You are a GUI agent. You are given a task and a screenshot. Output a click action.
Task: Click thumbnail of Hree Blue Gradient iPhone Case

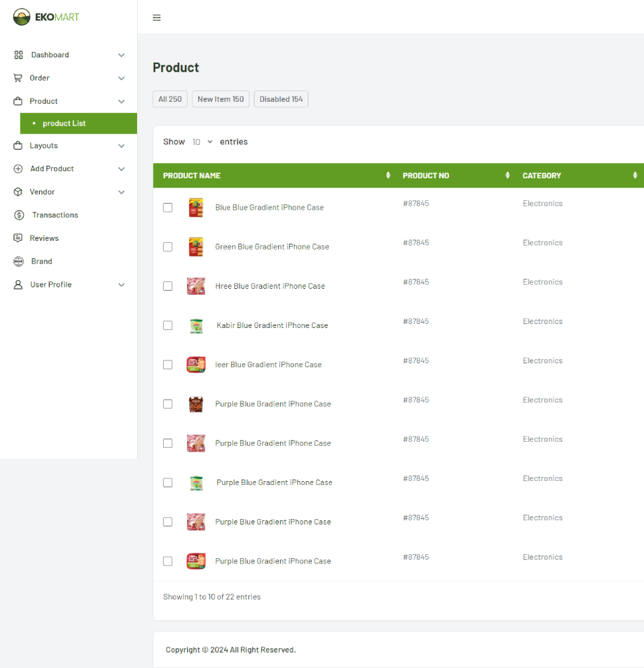tap(196, 286)
